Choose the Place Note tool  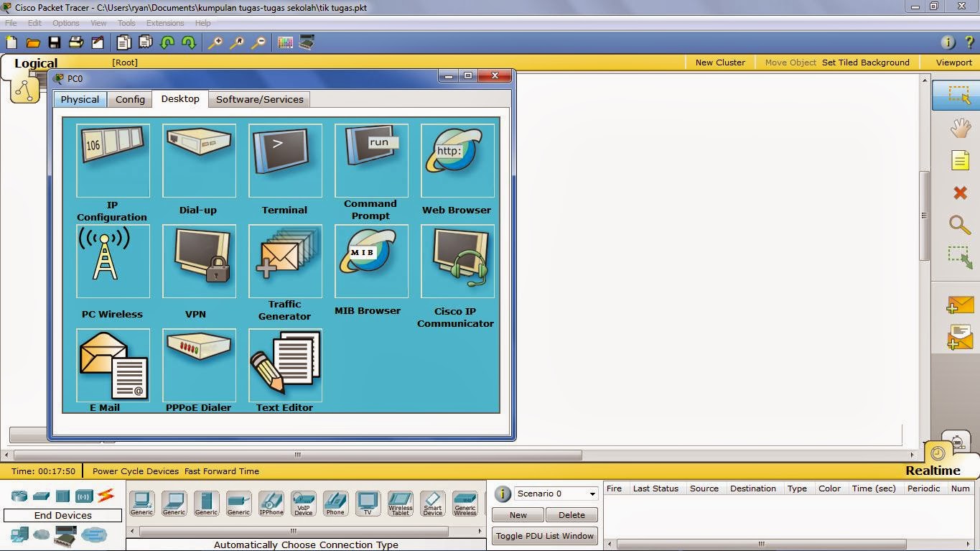point(960,160)
